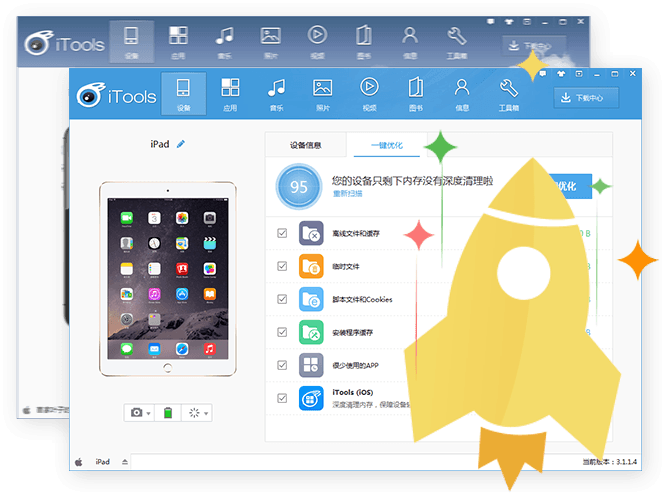Open feedback chat icon in front title bar
The height and width of the screenshot is (495, 665).
pos(542,74)
